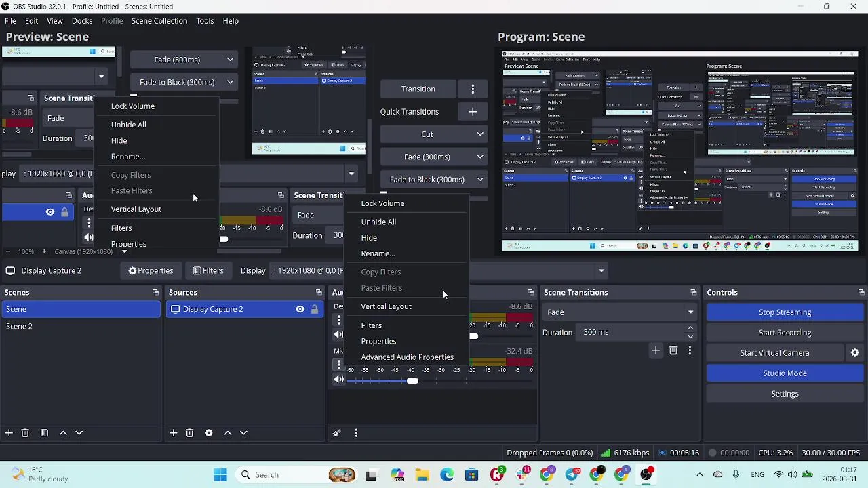Viewport: 868px width, 488px height.
Task: Mute Desktop Audio with speaker icon
Action: click(339, 334)
